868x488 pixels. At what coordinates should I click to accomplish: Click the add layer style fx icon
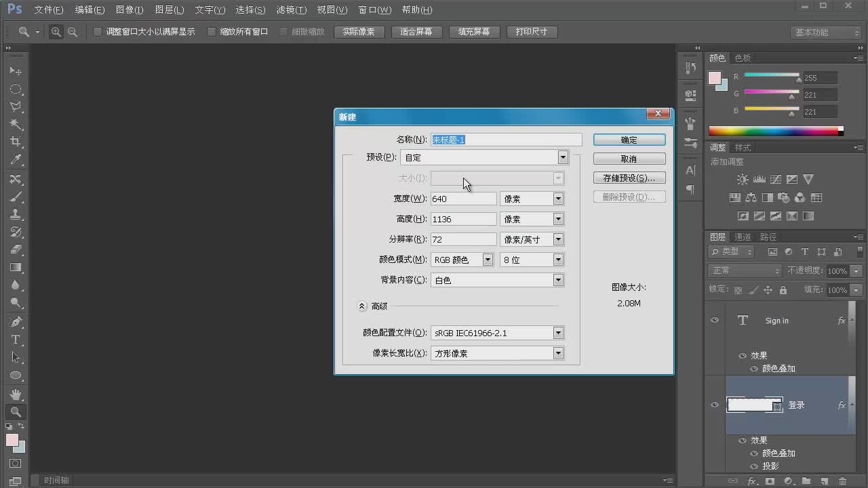[751, 481]
